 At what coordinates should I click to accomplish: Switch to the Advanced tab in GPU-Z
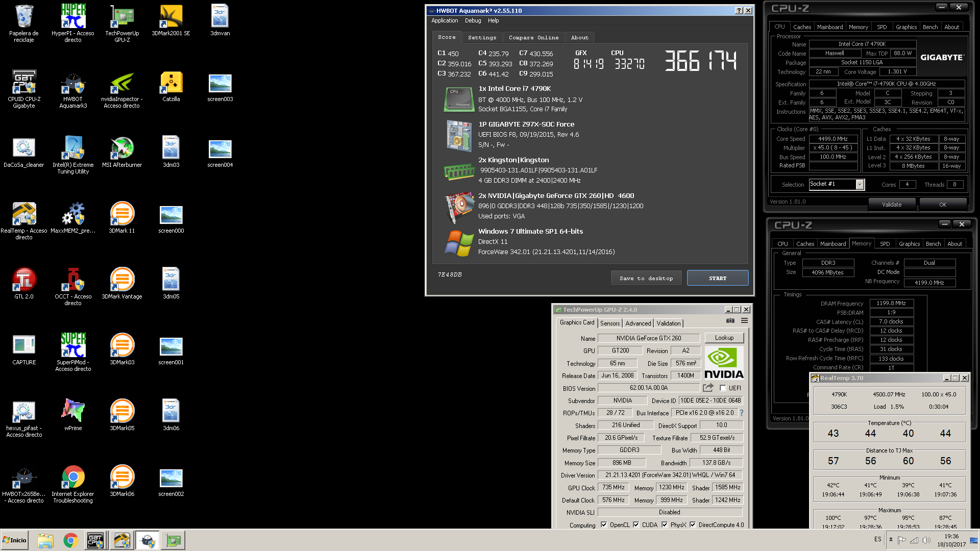(x=638, y=323)
